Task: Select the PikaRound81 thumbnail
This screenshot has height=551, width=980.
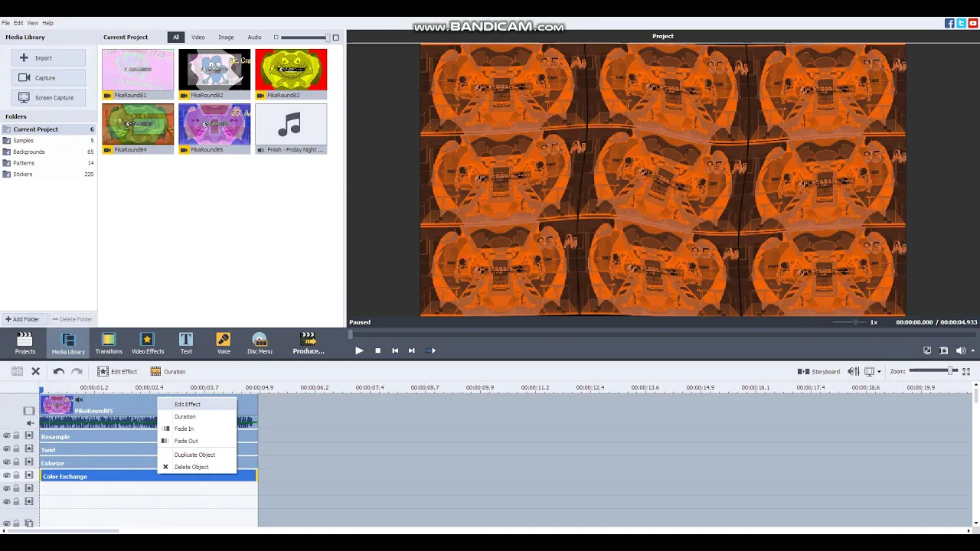Action: 138,73
